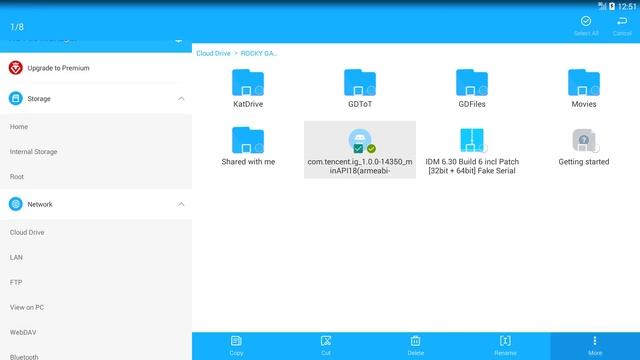Tap the Delete trash icon
Screen dimensions: 640x360
point(416,341)
